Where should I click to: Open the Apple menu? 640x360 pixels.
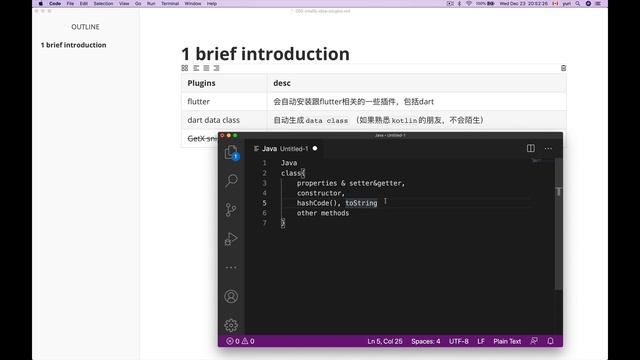coord(40,3)
